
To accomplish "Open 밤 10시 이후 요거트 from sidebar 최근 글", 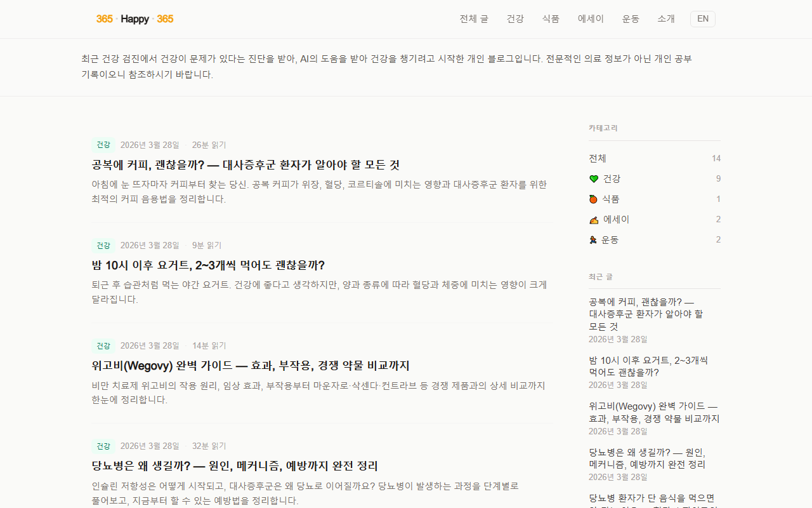I will click(x=648, y=366).
